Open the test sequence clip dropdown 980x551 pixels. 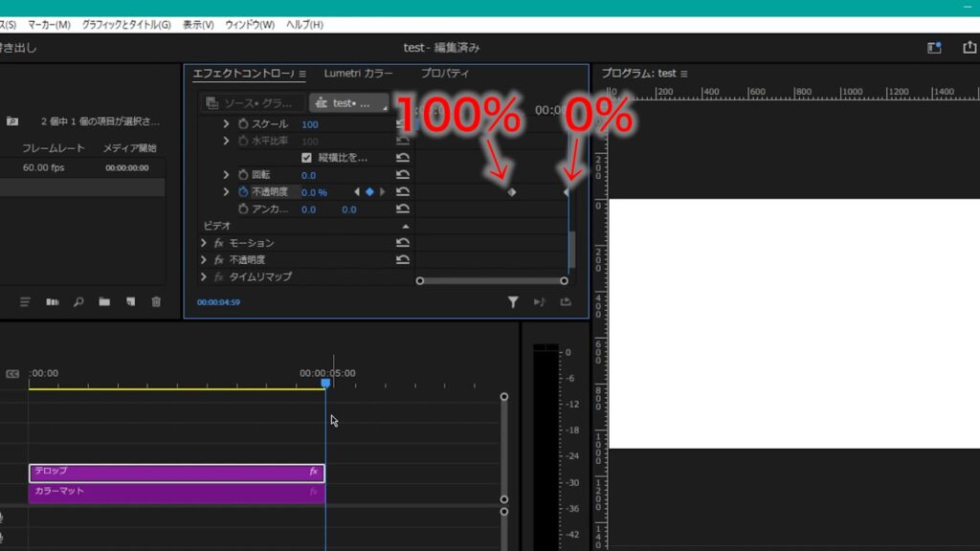348,102
